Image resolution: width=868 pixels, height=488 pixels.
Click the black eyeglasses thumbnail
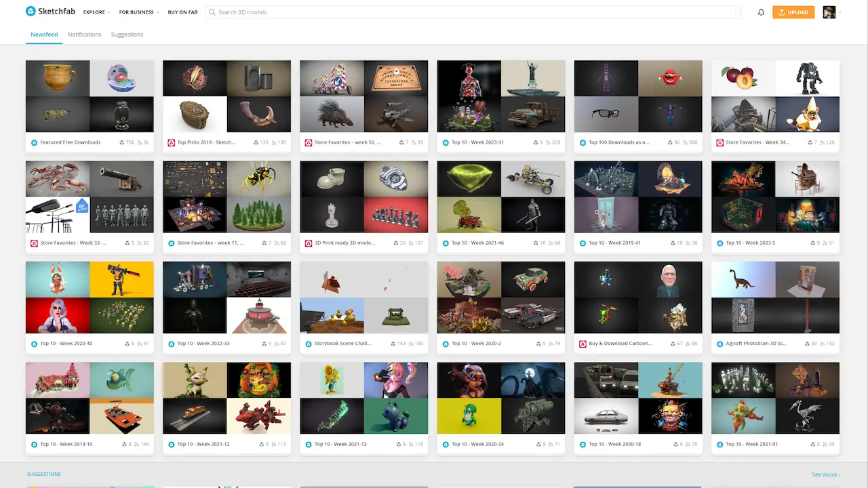[606, 115]
